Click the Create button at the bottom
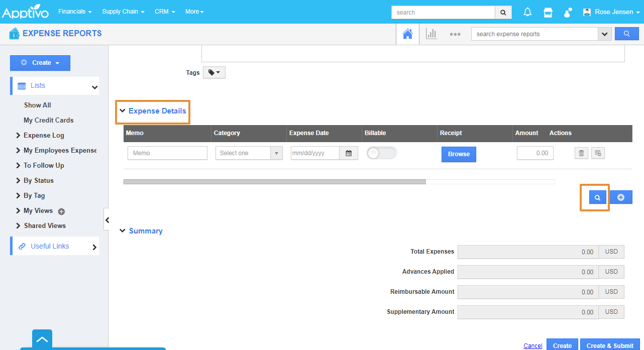Viewport: 644px width, 350px height. (562, 344)
